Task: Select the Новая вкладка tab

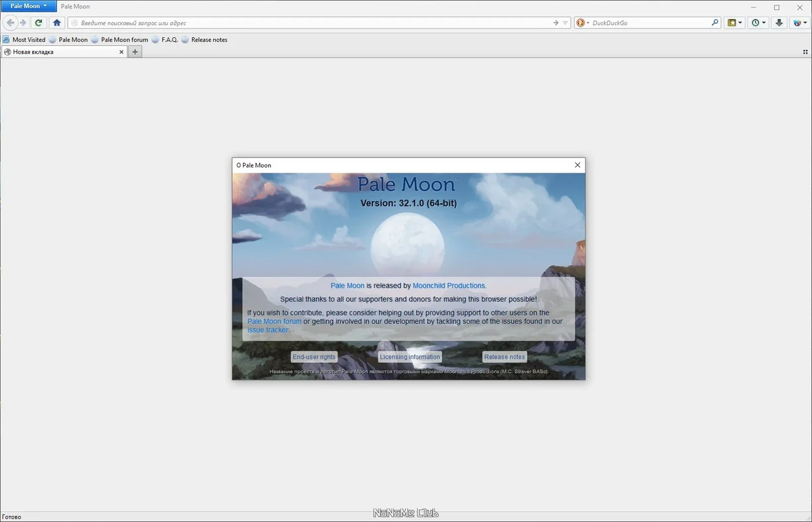Action: [64, 52]
